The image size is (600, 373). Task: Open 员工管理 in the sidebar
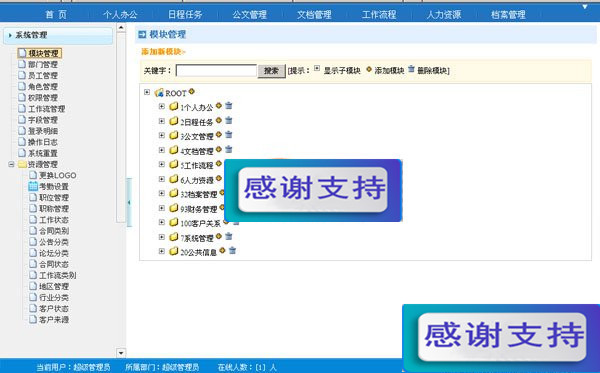tap(43, 75)
